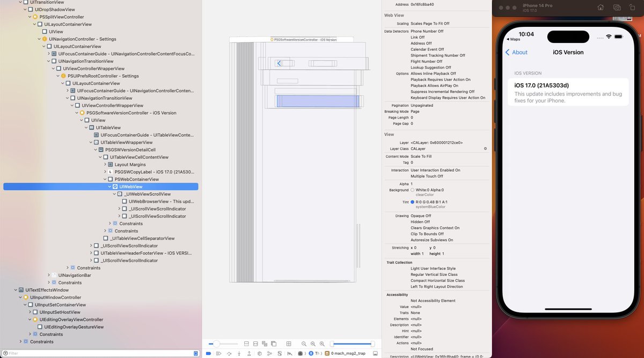The height and width of the screenshot is (358, 644).
Task: Click the continue/pause execution button
Action: coord(218,354)
